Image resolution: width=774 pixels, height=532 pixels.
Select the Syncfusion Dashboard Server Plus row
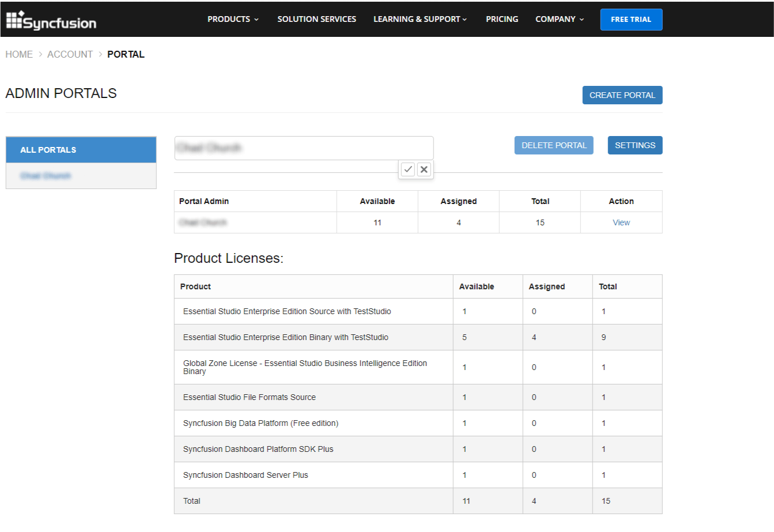click(x=246, y=475)
